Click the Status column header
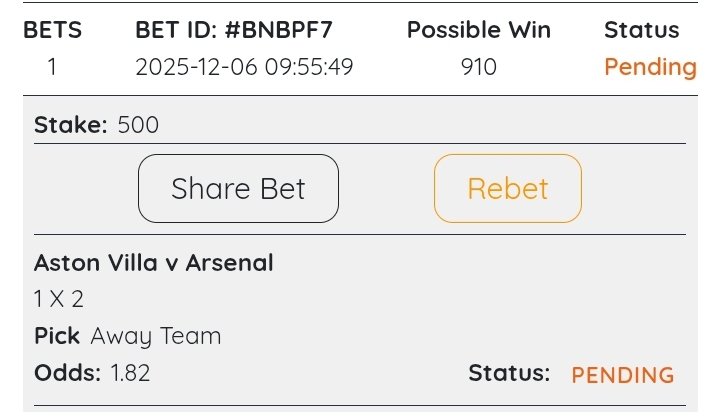Screen dimensions: 720x412 tap(641, 30)
